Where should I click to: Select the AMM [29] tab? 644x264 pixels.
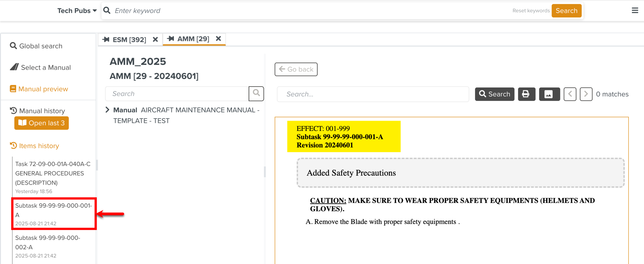[193, 39]
